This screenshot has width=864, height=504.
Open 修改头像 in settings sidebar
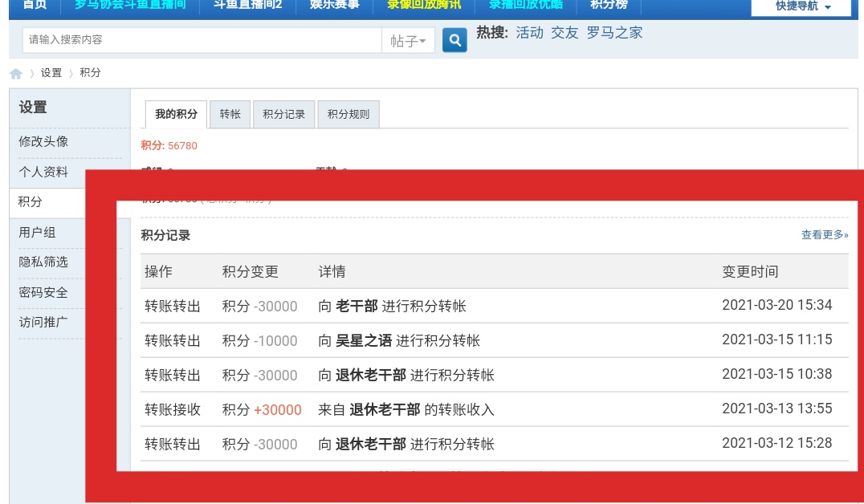coord(43,141)
